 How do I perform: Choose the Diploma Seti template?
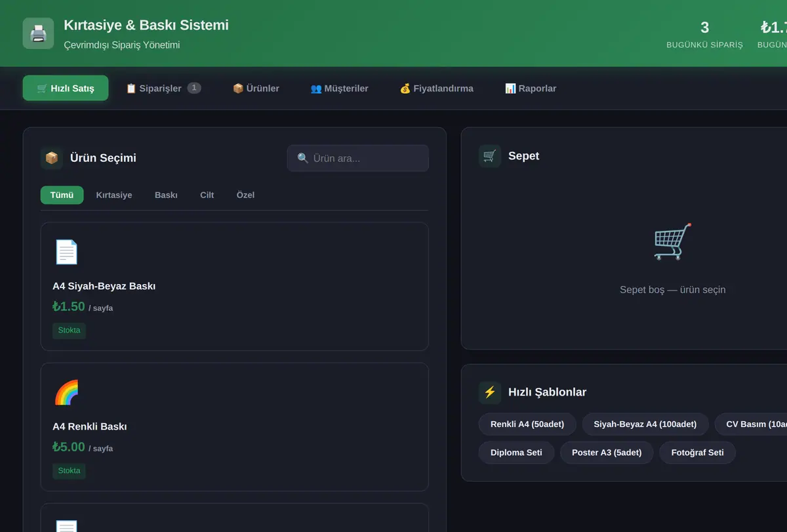[516, 453]
